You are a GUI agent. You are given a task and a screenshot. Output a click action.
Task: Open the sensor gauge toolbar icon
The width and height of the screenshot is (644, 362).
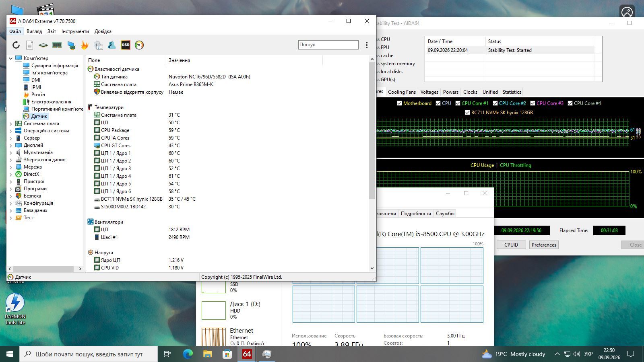pyautogui.click(x=139, y=45)
